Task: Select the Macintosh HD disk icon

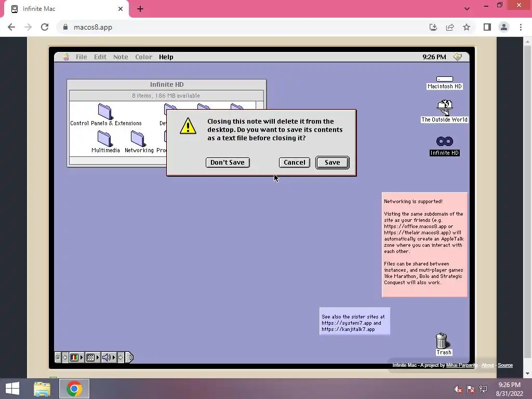Action: tap(445, 83)
